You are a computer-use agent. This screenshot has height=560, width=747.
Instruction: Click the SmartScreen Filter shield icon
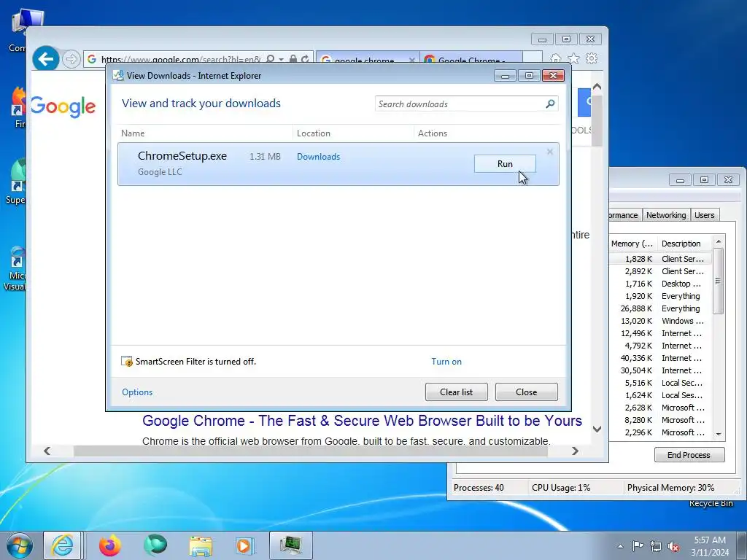tap(127, 362)
